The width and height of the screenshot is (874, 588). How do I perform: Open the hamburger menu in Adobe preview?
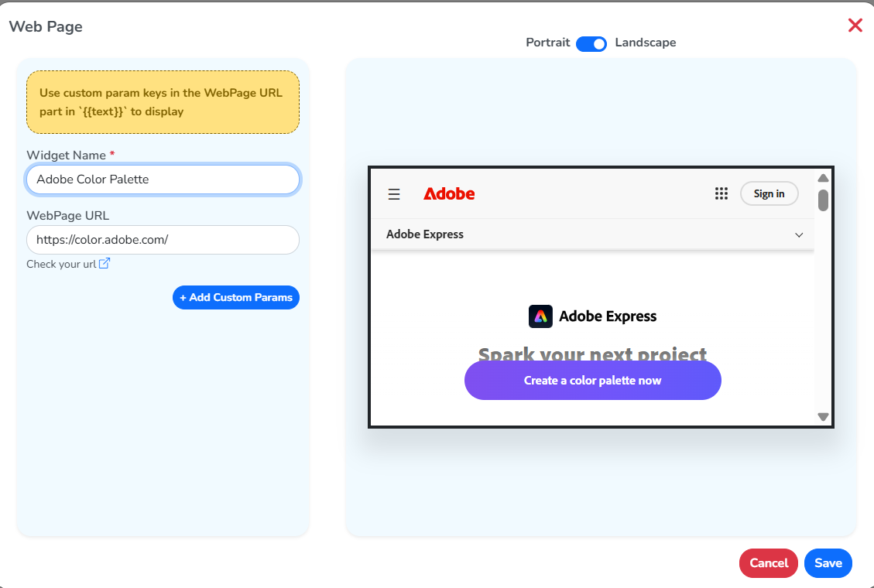[394, 193]
